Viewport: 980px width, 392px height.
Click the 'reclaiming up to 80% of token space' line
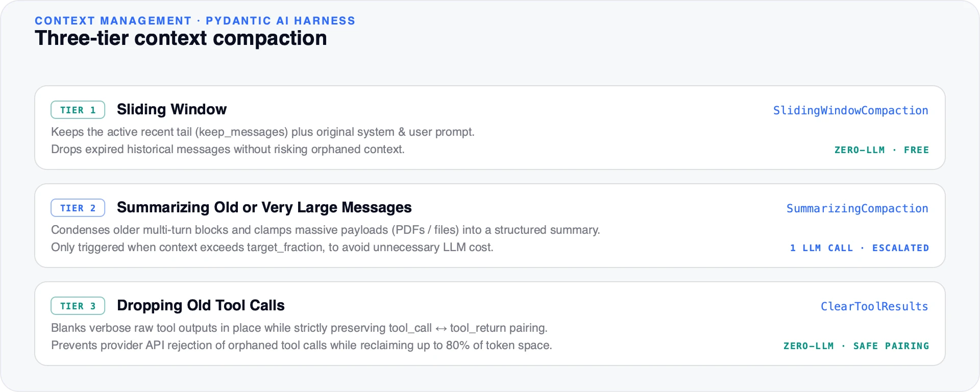pyautogui.click(x=302, y=345)
